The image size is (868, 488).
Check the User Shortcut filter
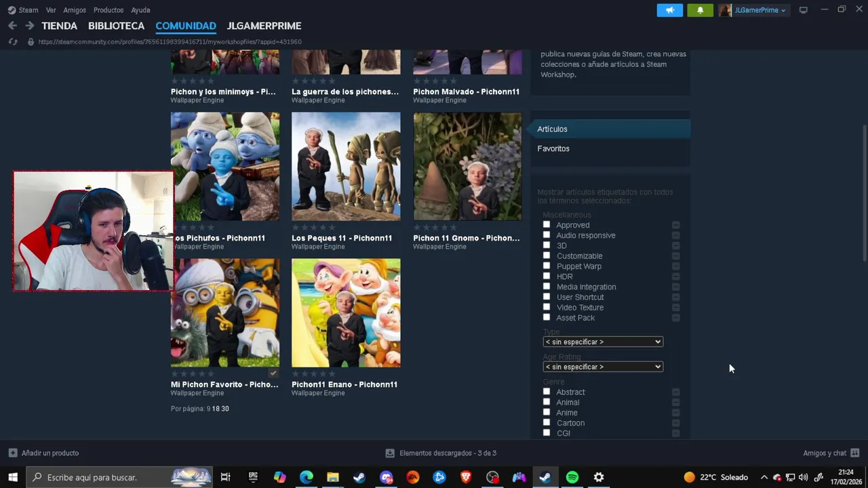pos(547,296)
